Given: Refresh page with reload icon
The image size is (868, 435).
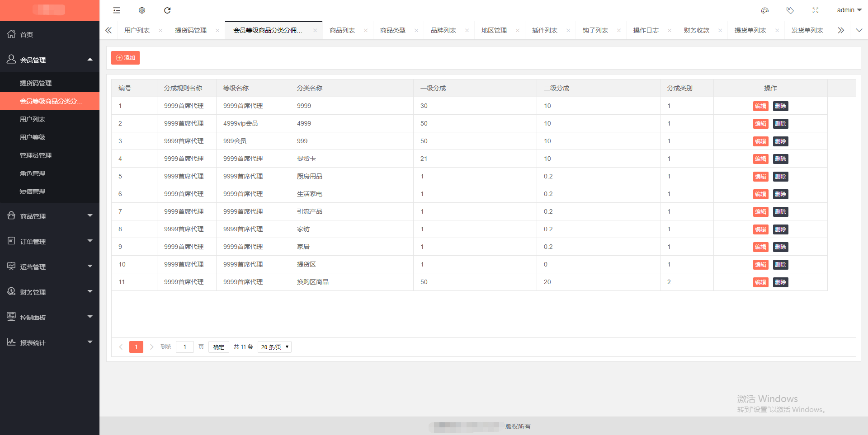Looking at the screenshot, I should click(x=167, y=10).
